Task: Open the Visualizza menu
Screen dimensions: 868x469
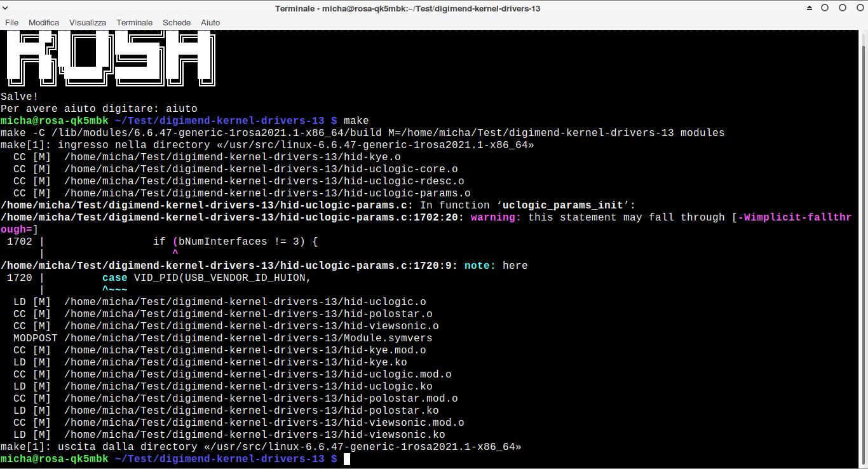Action: pyautogui.click(x=88, y=22)
